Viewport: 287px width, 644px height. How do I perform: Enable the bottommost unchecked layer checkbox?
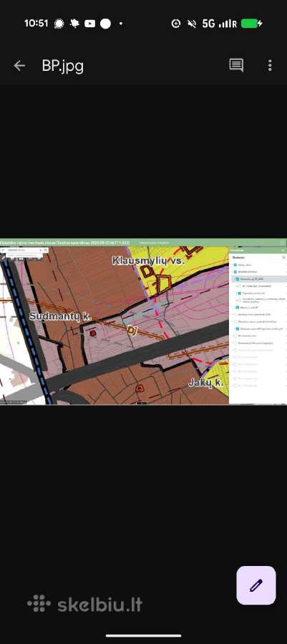pyautogui.click(x=235, y=386)
